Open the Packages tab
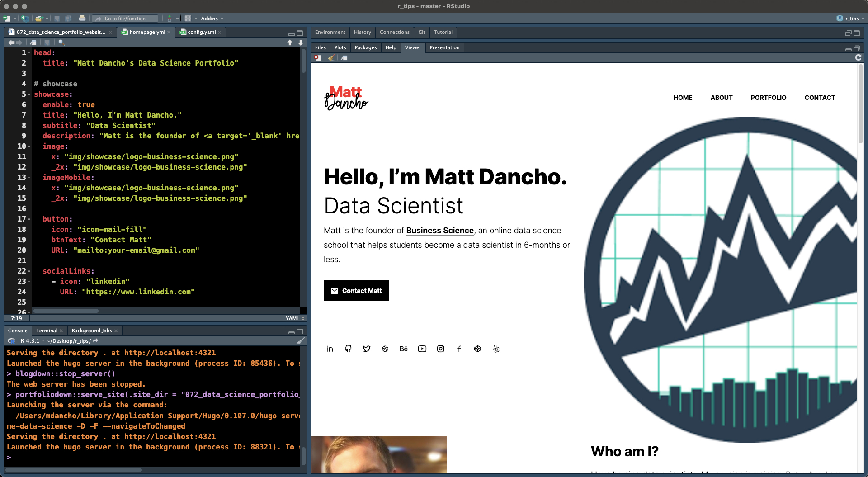Viewport: 868px width, 477px height. click(x=366, y=47)
